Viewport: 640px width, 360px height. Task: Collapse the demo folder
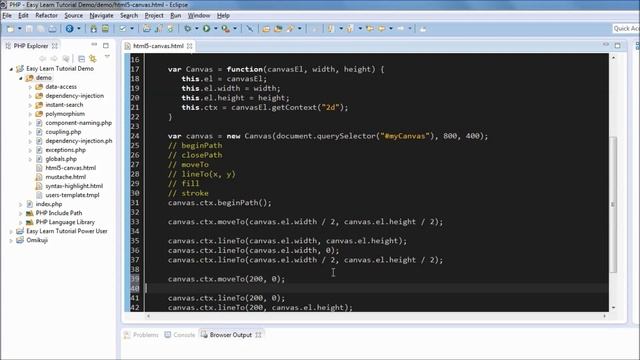[20, 78]
